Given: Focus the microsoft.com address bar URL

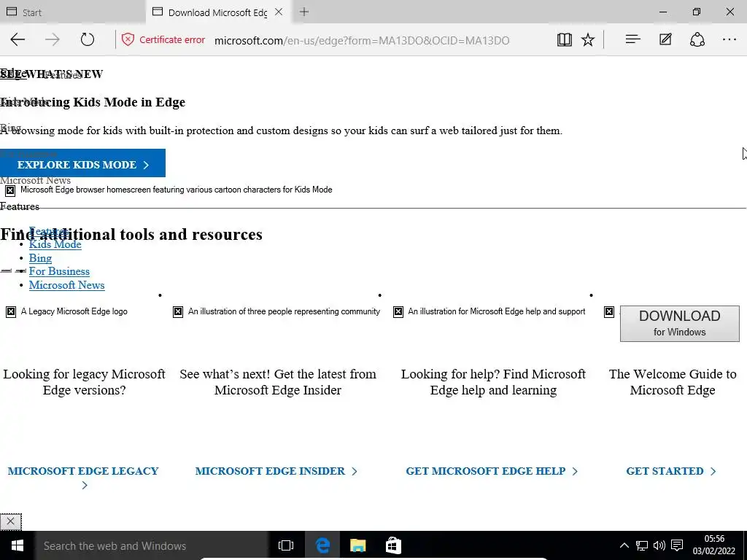Looking at the screenshot, I should pyautogui.click(x=362, y=41).
